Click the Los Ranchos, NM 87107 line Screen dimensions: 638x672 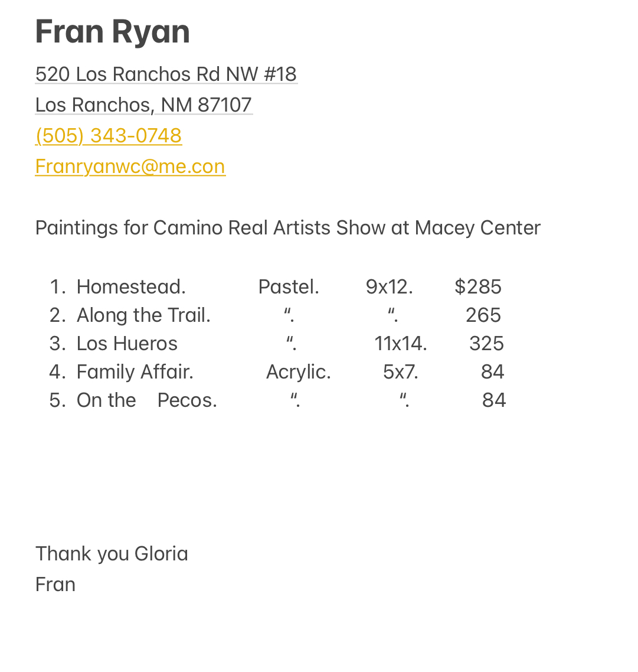(x=143, y=105)
